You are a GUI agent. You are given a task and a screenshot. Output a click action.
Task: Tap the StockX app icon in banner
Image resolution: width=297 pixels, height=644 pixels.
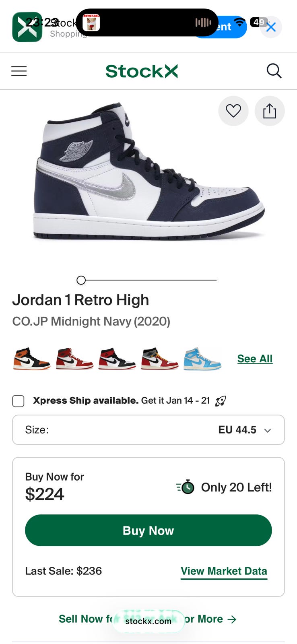27,27
